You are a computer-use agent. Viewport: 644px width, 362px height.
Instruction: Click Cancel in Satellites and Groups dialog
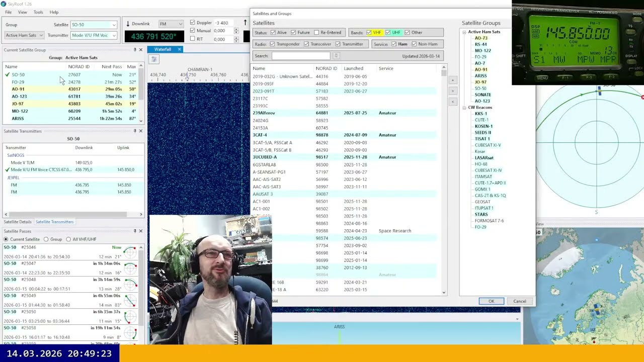(x=520, y=301)
